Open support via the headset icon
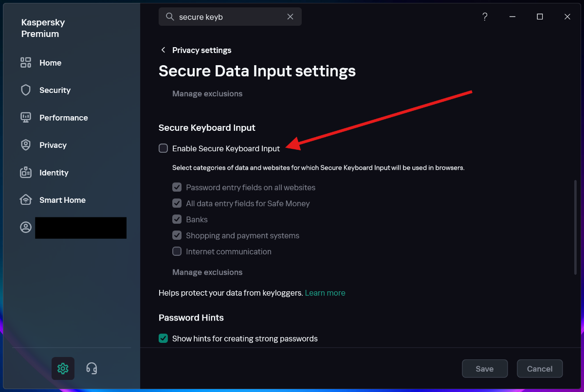The image size is (584, 392). (91, 368)
